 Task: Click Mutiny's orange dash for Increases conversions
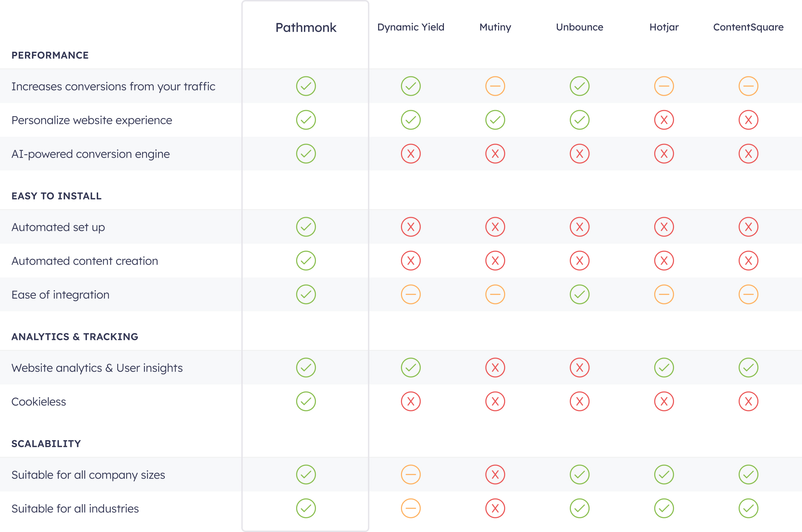pos(495,86)
